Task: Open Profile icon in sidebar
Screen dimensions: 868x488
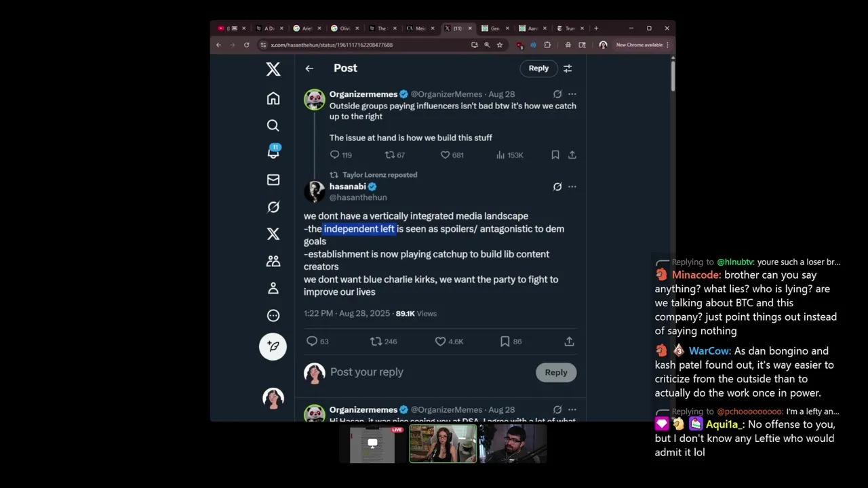Action: (x=273, y=288)
